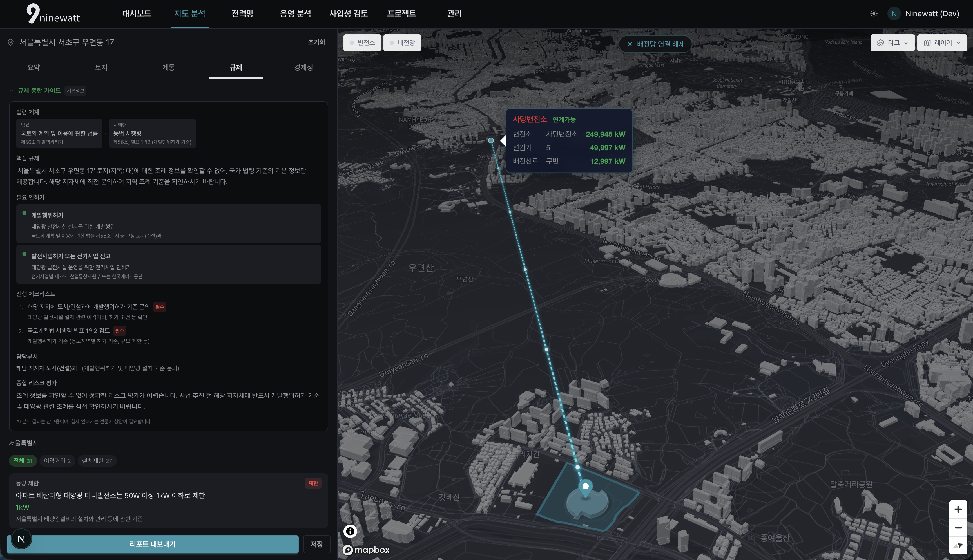
Task: Click 서울특별시 section heading
Action: click(23, 443)
